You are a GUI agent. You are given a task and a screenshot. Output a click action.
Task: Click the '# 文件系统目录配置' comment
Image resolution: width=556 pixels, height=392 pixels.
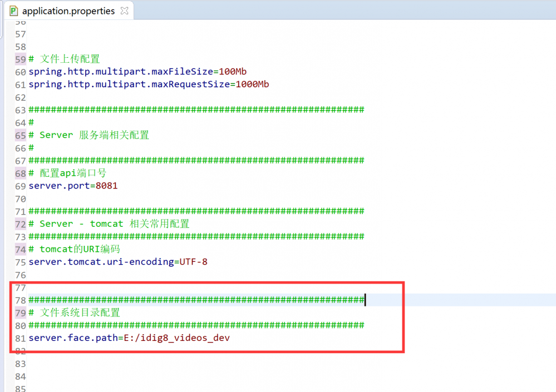pos(74,312)
